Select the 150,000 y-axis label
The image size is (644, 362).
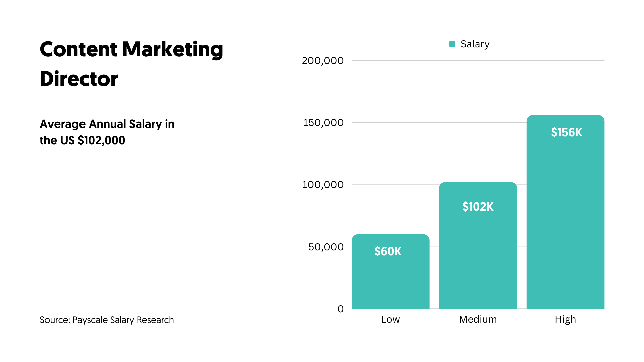(x=323, y=123)
